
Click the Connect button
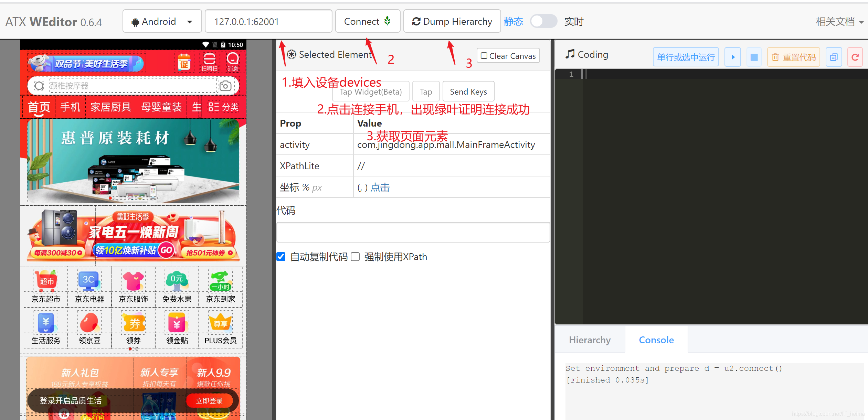tap(368, 21)
